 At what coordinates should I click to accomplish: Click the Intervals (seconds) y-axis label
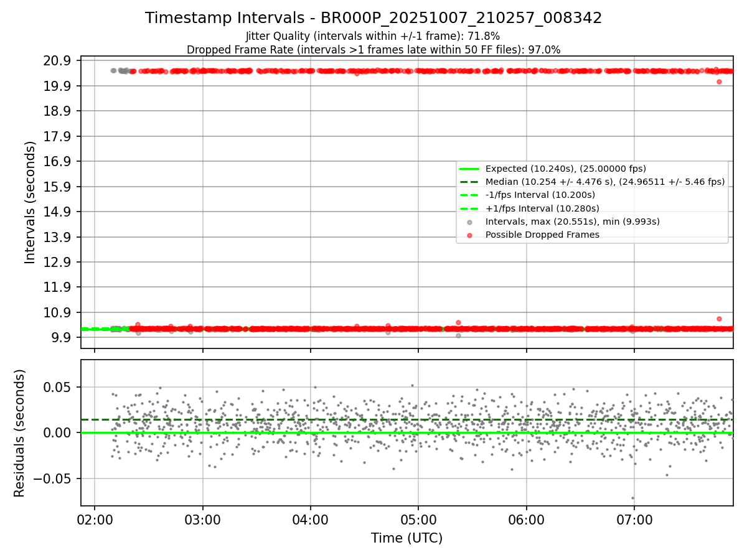[x=30, y=202]
